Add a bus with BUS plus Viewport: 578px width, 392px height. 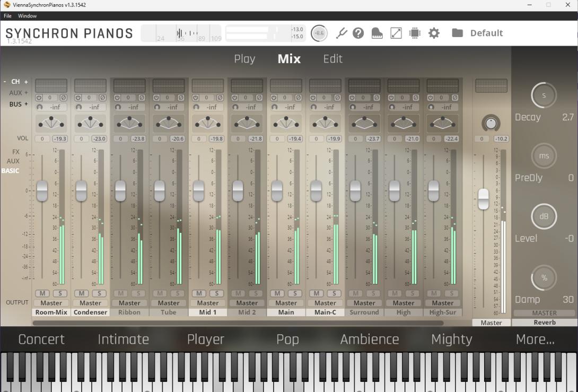[x=26, y=104]
